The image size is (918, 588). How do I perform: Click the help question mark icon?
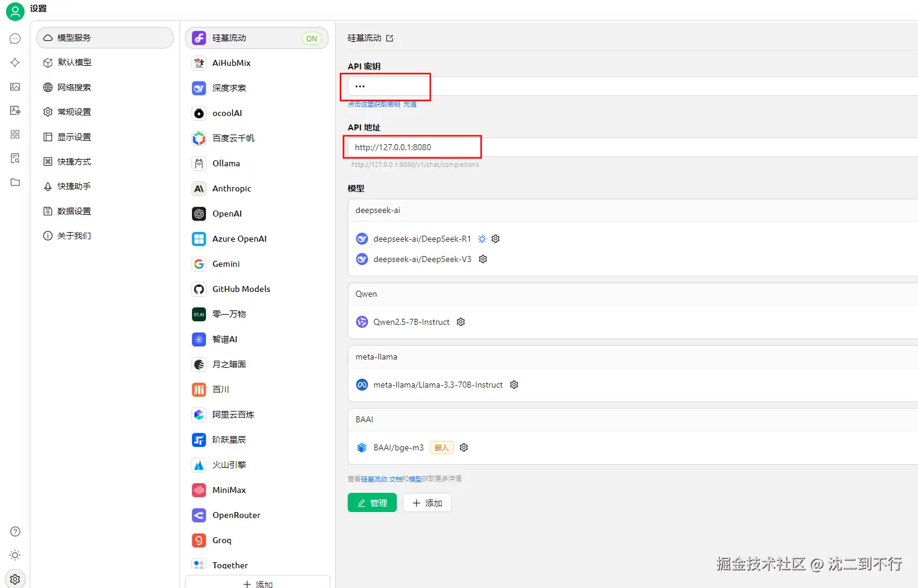16,532
